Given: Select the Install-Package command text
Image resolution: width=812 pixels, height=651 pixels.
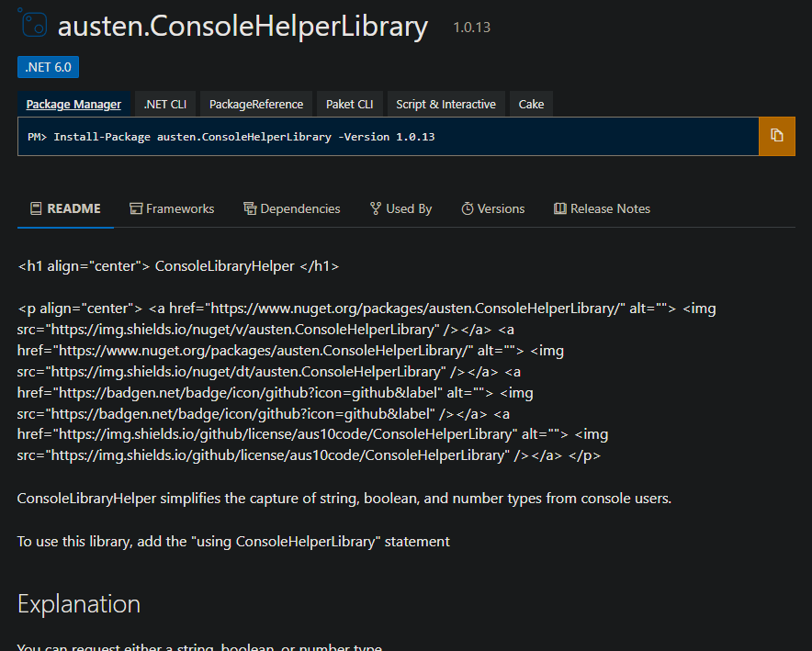Looking at the screenshot, I should tap(230, 135).
